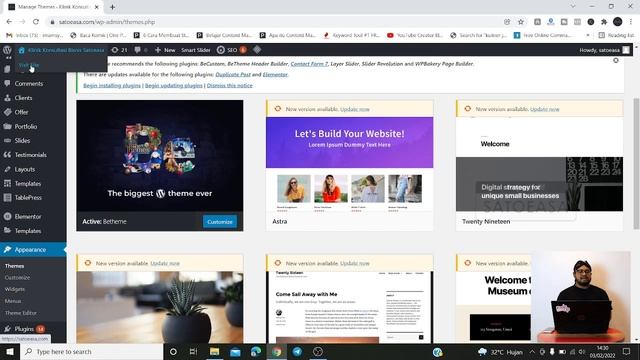Click Dismiss this notice link
This screenshot has width=640, height=360.
click(229, 85)
